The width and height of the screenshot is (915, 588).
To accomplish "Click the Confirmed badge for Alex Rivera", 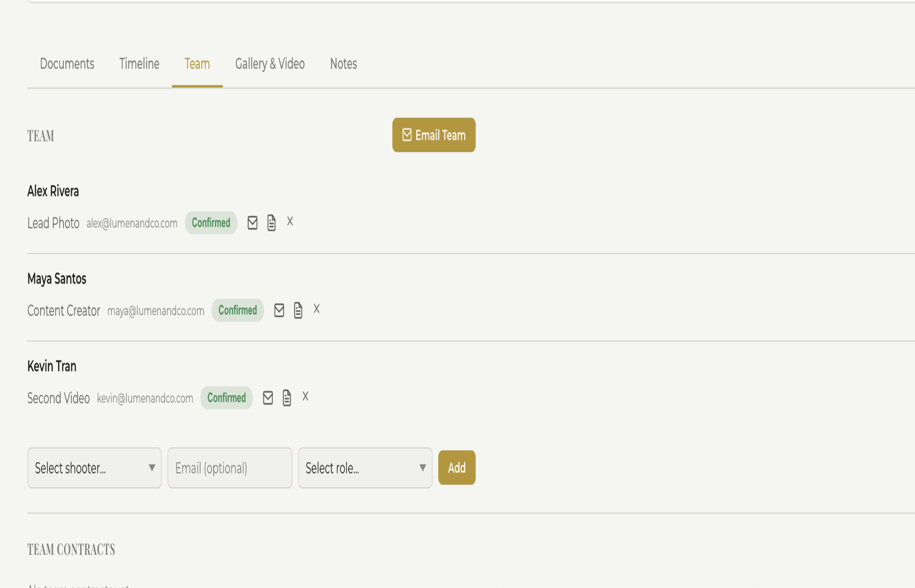I will click(x=211, y=222).
